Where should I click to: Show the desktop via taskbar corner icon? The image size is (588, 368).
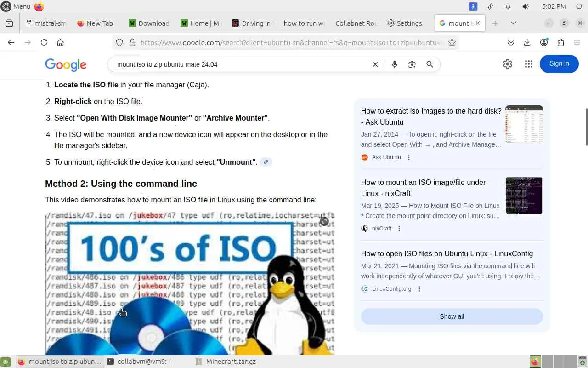click(x=5, y=362)
